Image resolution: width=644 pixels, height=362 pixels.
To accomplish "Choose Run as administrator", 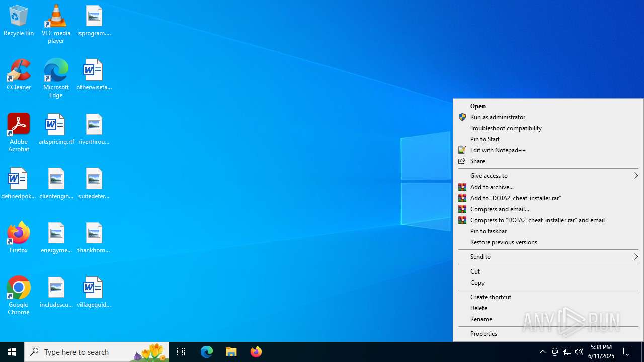I will [x=548, y=117].
